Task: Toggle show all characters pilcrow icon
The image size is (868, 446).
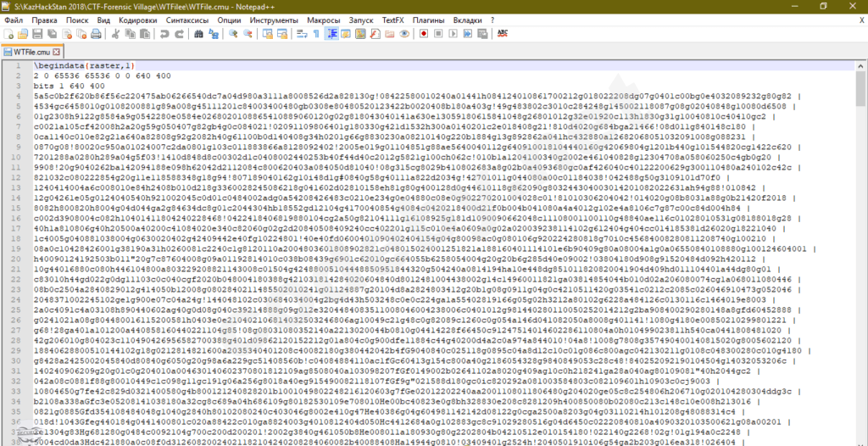Action: click(317, 34)
